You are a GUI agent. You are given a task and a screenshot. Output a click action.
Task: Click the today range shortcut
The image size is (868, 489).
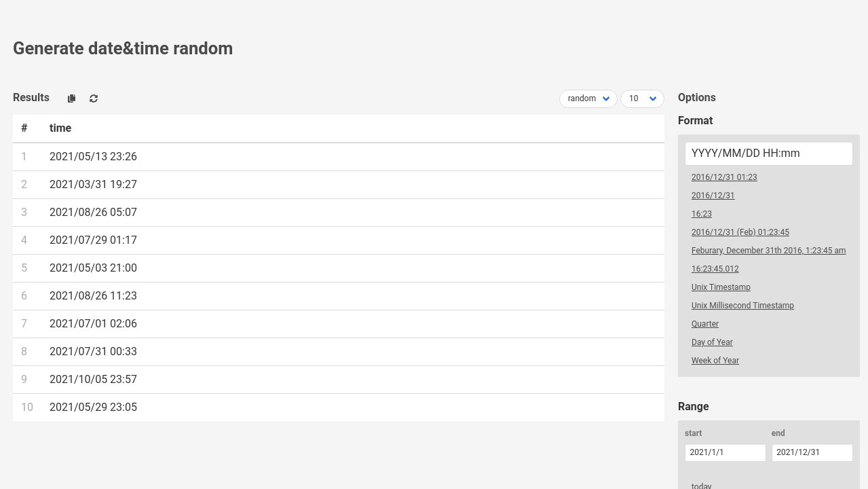[702, 485]
